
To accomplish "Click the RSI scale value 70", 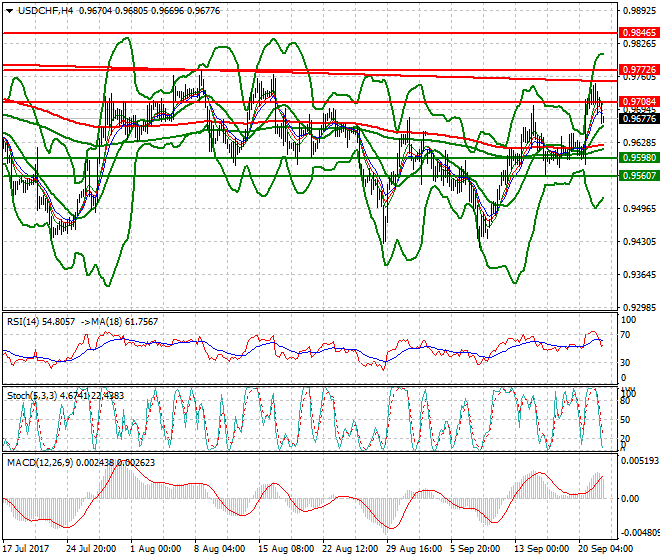I will click(626, 335).
